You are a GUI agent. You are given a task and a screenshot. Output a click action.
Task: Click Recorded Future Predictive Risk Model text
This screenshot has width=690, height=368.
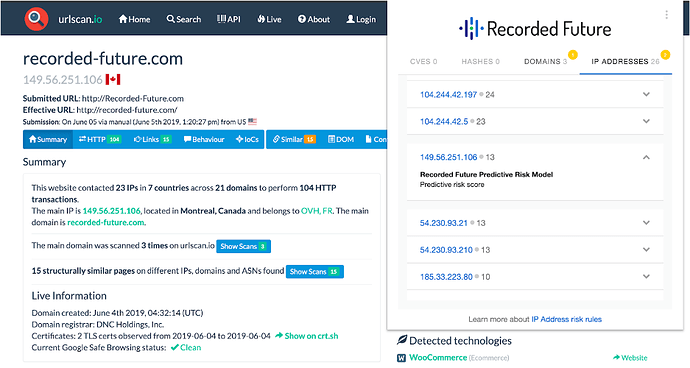pos(486,174)
